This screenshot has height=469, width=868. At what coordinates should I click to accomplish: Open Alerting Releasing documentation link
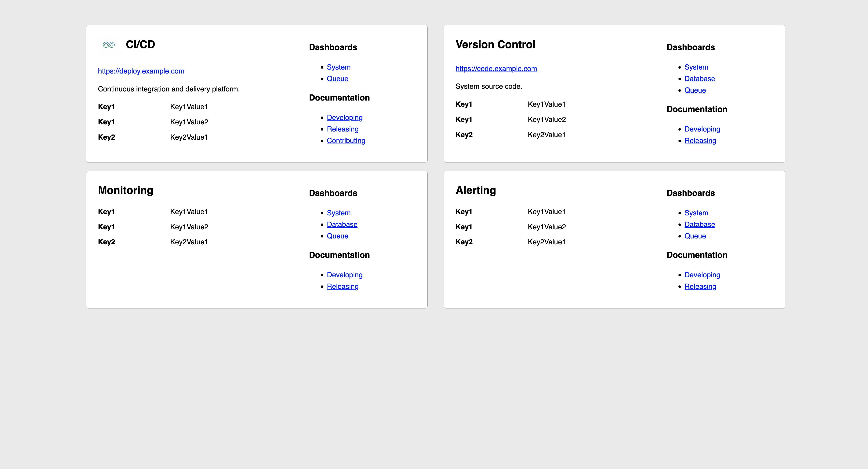700,286
